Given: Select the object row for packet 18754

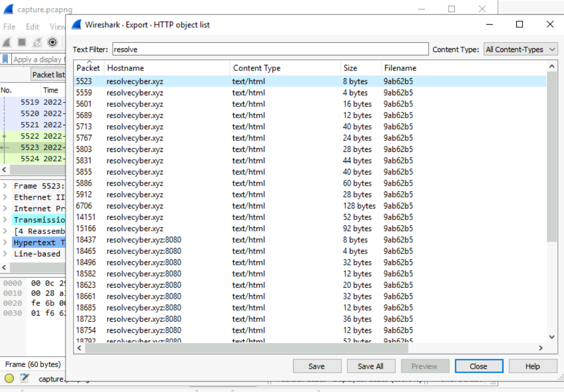Looking at the screenshot, I should 310,330.
